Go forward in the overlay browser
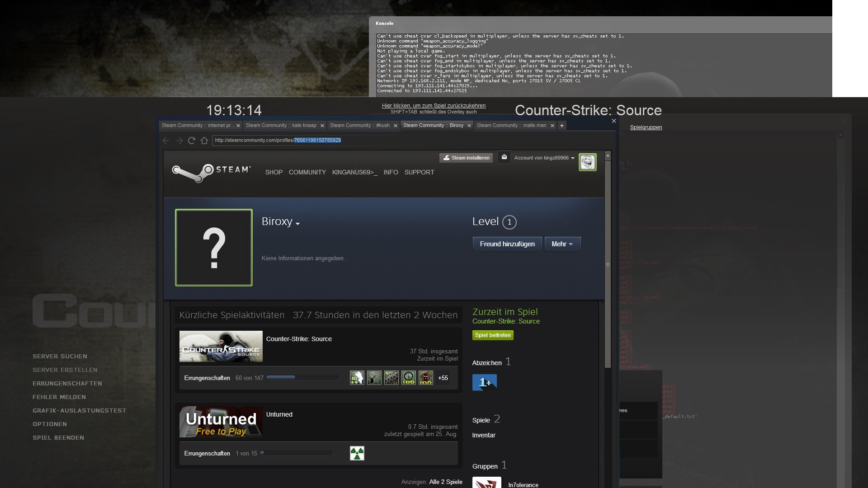 [x=179, y=141]
